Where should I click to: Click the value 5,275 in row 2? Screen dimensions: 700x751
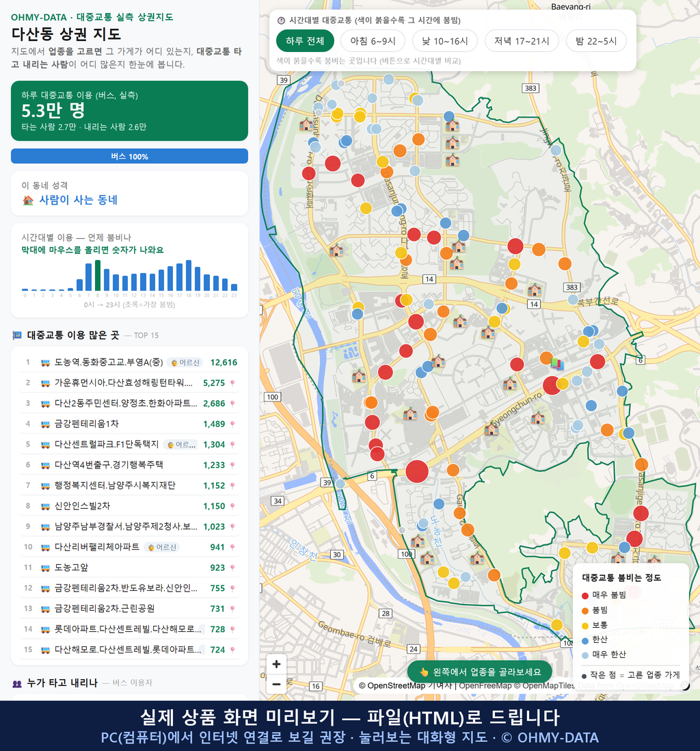[x=214, y=383]
